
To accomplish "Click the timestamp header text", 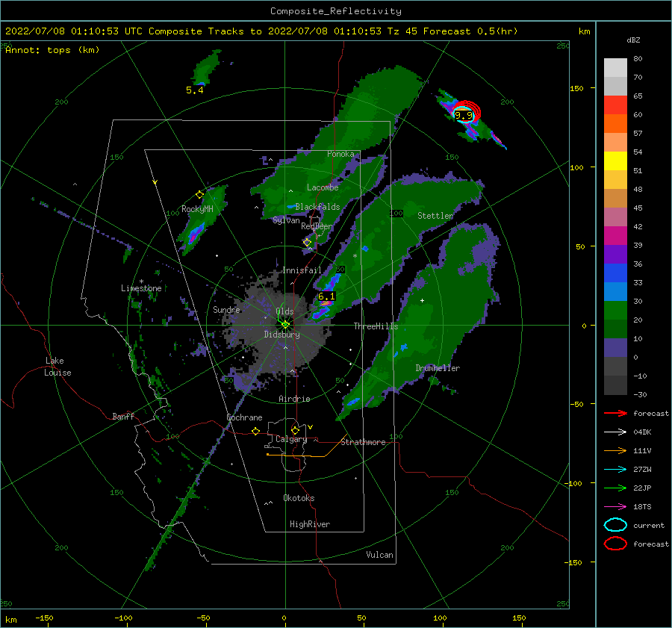I will click(x=261, y=31).
